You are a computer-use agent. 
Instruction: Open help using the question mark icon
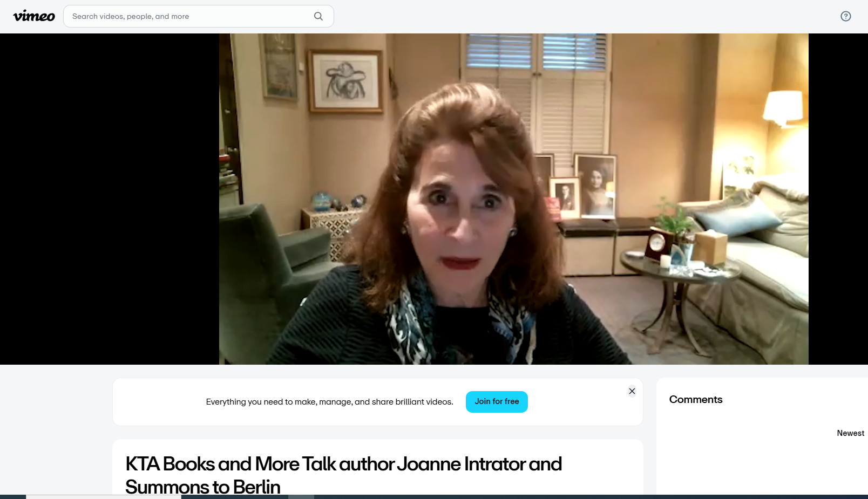click(x=845, y=16)
